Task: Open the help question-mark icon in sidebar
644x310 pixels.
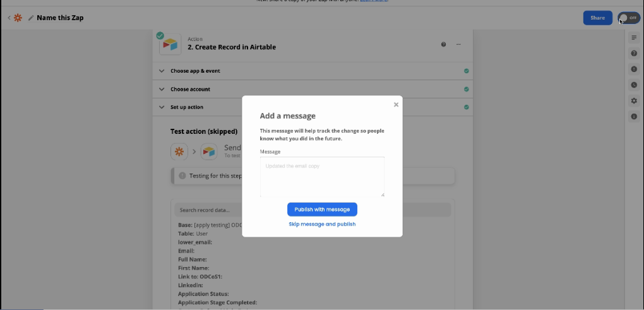Action: (634, 54)
